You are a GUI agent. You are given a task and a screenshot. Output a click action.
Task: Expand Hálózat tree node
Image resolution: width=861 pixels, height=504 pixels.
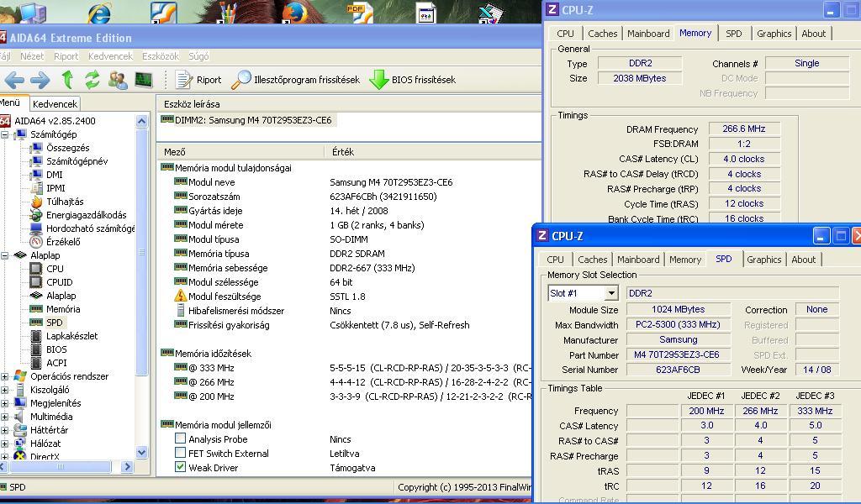[x=4, y=444]
